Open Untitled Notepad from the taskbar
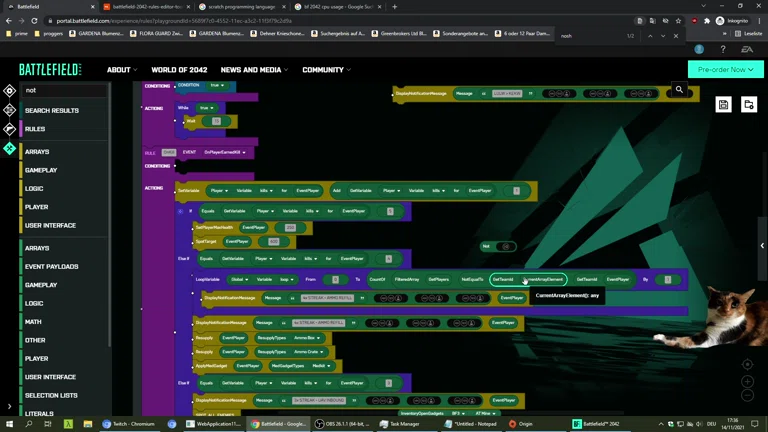 click(x=471, y=424)
